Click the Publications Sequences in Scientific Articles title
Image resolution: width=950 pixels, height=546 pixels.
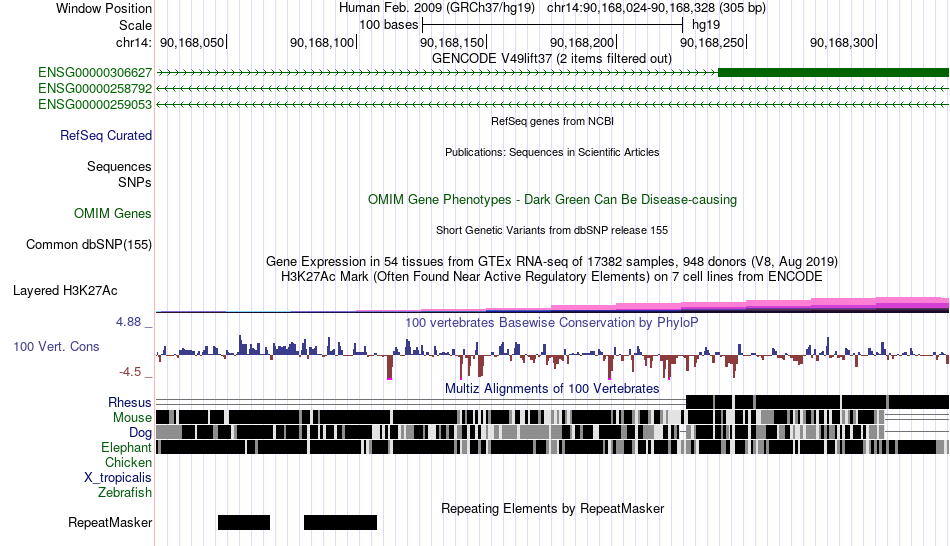552,152
